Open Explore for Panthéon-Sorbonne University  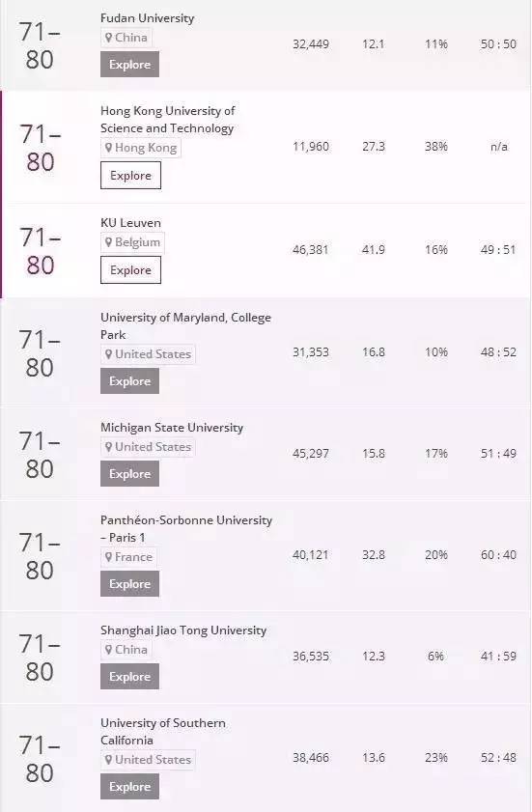pyautogui.click(x=129, y=583)
